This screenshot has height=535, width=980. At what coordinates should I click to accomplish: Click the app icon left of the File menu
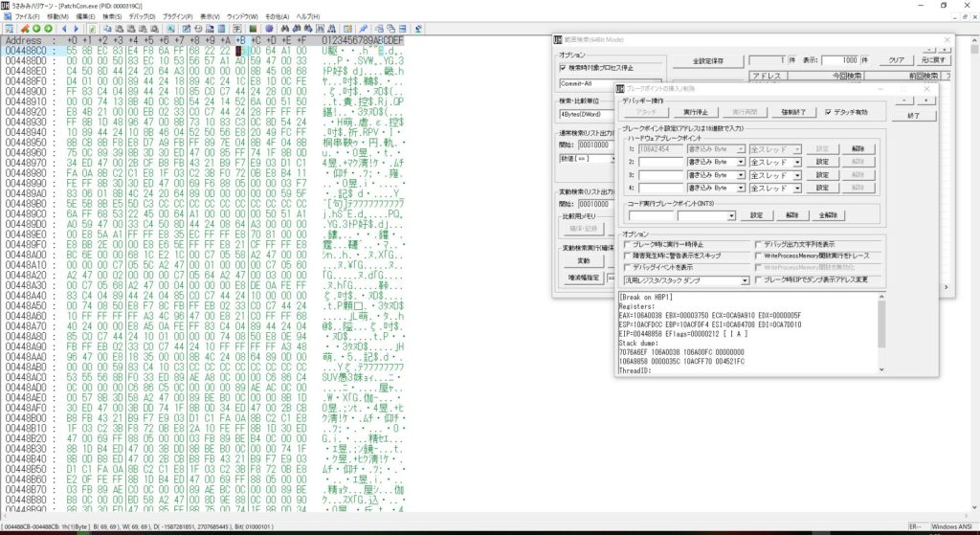click(x=7, y=16)
